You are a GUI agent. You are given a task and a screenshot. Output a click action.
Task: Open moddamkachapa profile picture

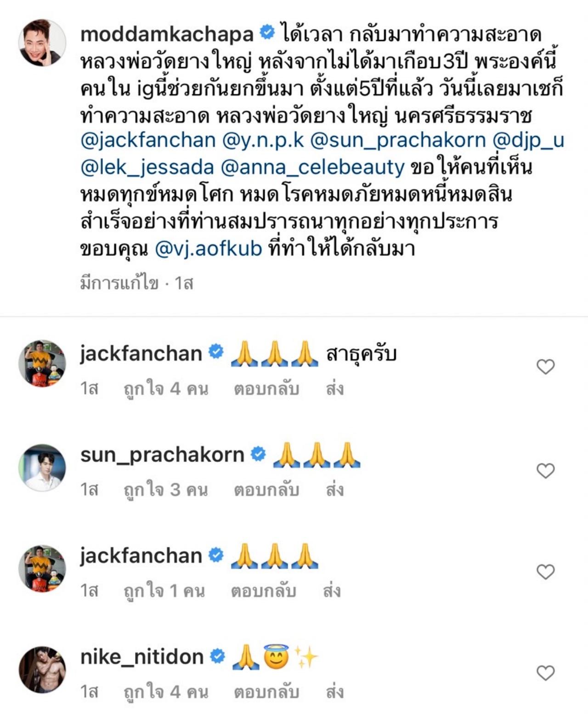[42, 43]
